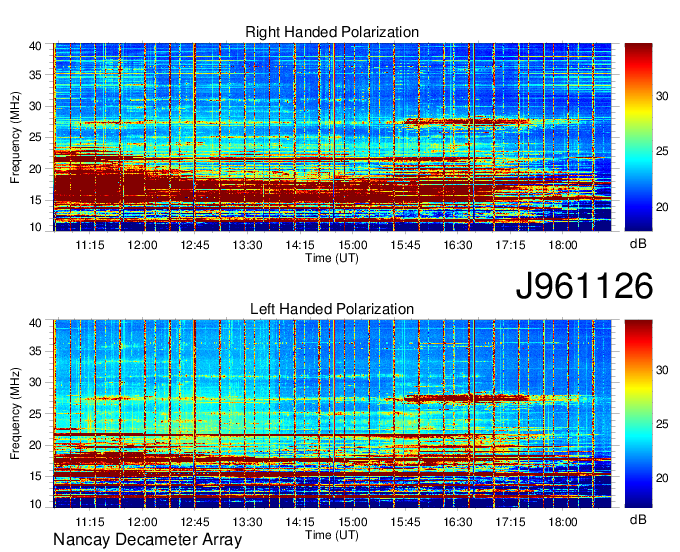The image size is (680, 552).
Task: Click the 20 dB mark on lower colorbar
Action: pyautogui.click(x=662, y=478)
